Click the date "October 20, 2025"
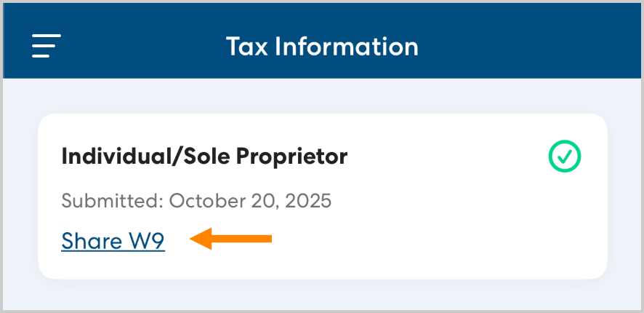Viewport: 644px width, 313px height. pos(250,201)
